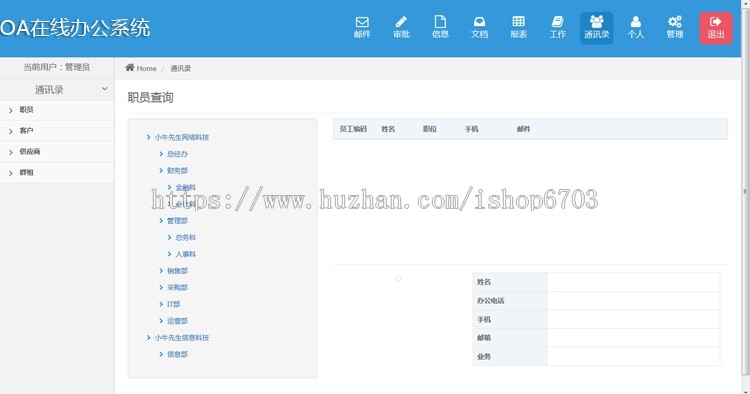Open the 审批 approval module
This screenshot has height=394, width=750.
coord(401,28)
